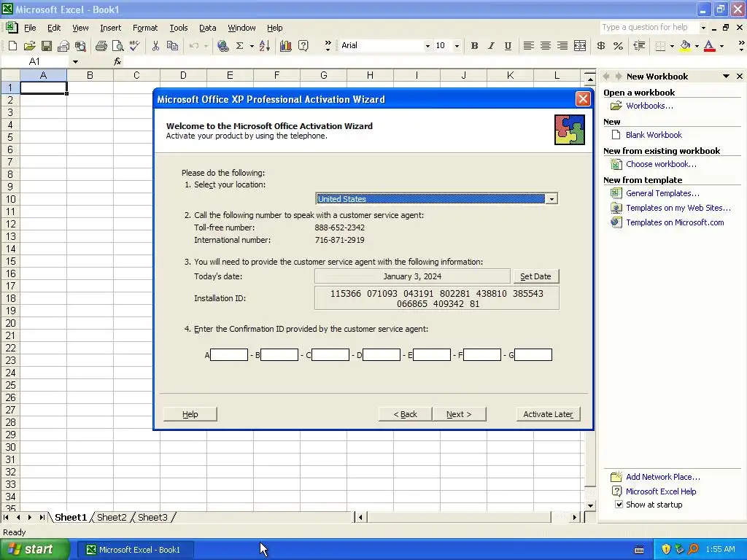Toggle Bold formatting

[x=474, y=46]
